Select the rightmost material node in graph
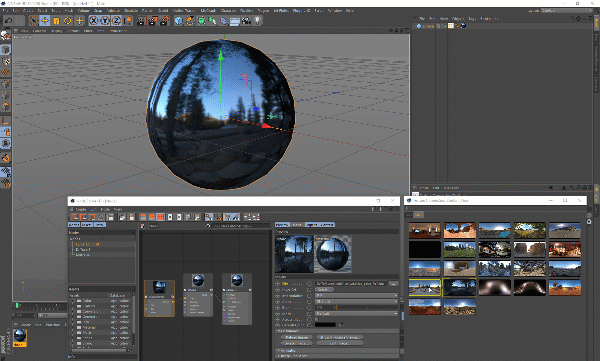The image size is (600, 361). [237, 299]
